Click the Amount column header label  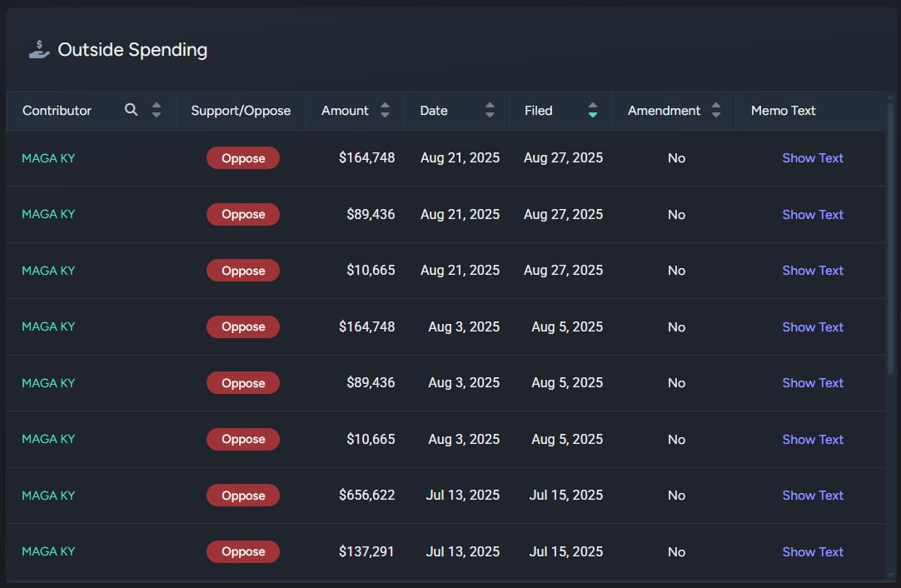[345, 111]
